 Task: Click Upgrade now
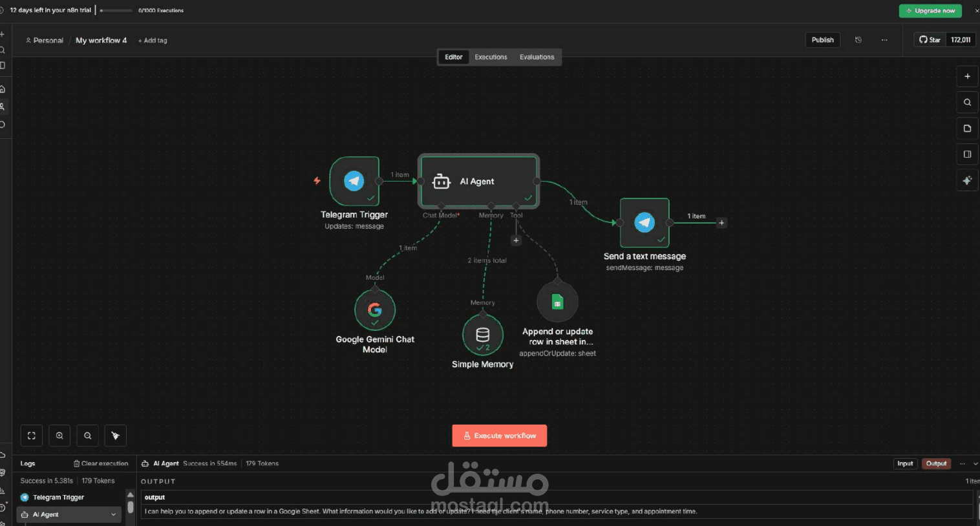(x=930, y=11)
